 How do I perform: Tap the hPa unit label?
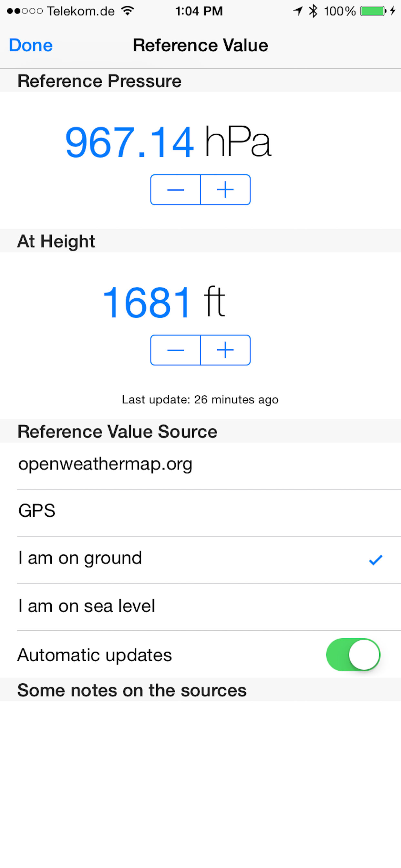point(238,141)
